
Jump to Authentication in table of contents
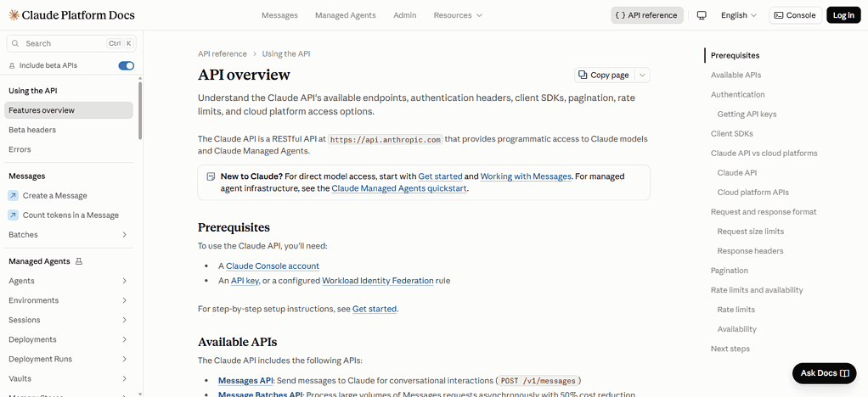[x=738, y=94]
